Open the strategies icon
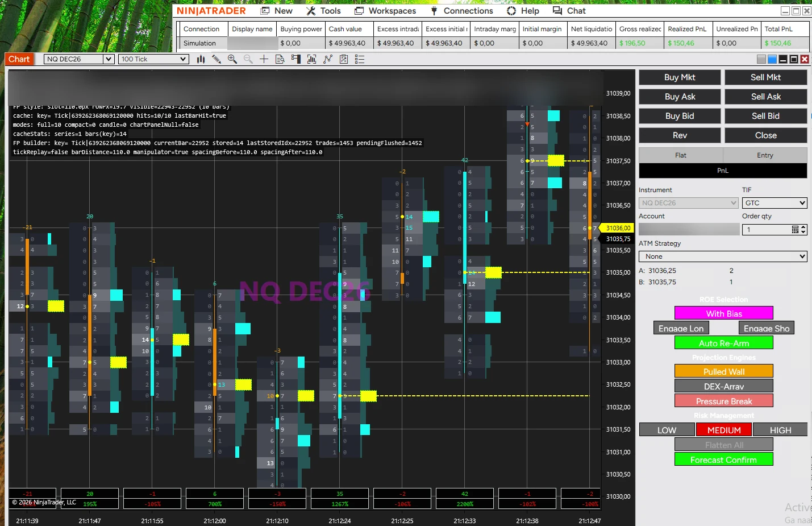The width and height of the screenshot is (812, 526). [328, 59]
